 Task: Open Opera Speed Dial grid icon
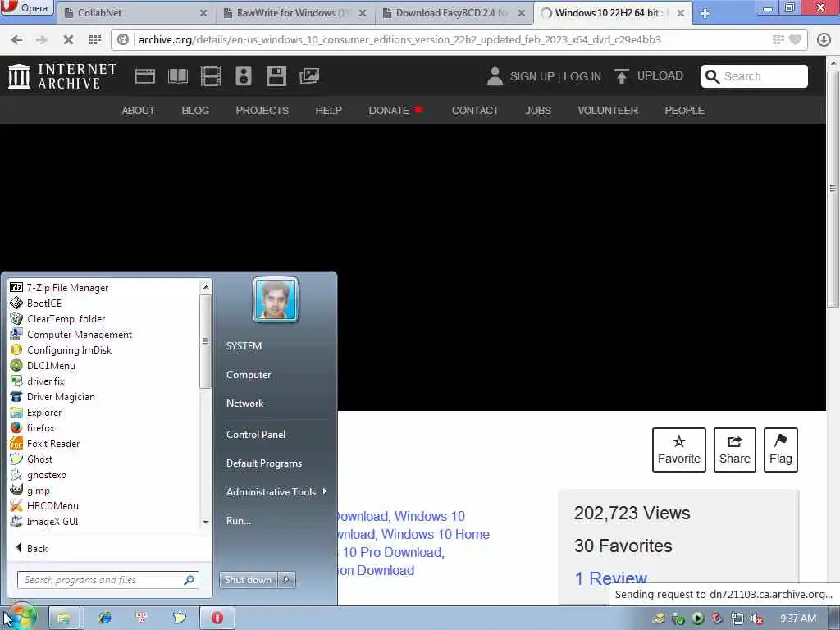pos(95,39)
